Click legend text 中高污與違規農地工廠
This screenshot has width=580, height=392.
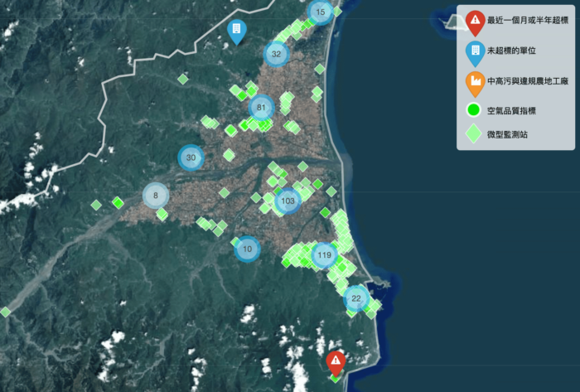[528, 81]
